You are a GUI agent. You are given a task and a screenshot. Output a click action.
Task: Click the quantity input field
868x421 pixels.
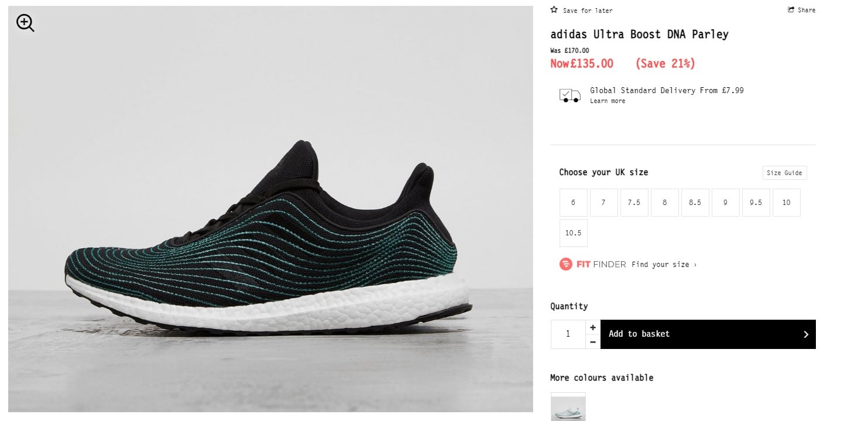[568, 334]
